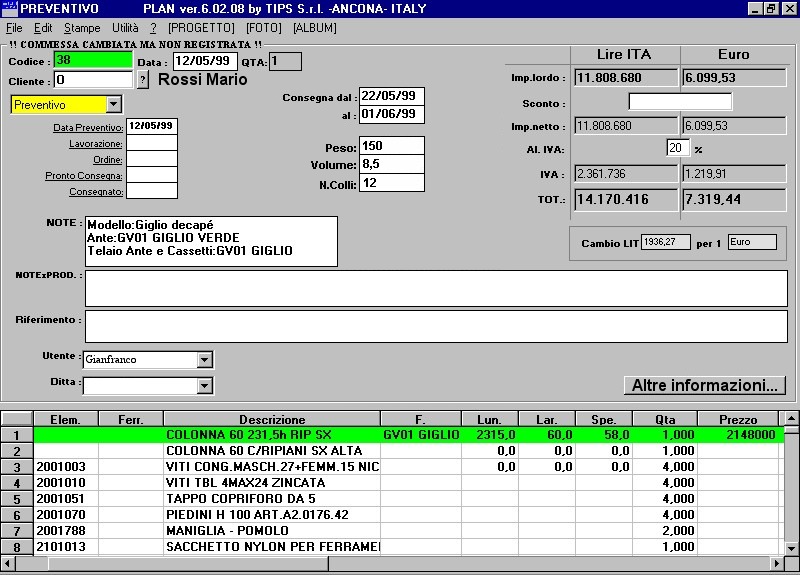Click the grid scroll up arrow
800x575 pixels.
pyautogui.click(x=791, y=419)
